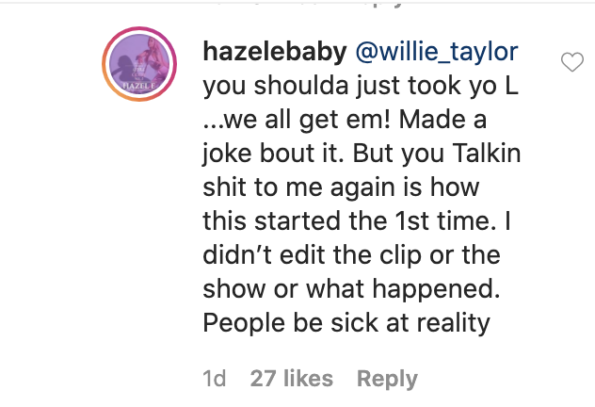This screenshot has width=595, height=407.
Task: Tap the HAZEL E label inside the avatar
Action: click(x=139, y=86)
